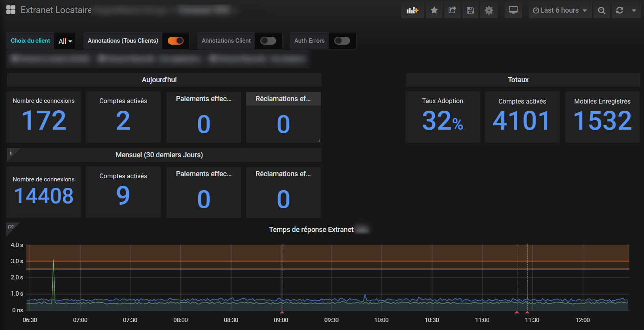Disable Annotations (Tous Clients) toggle
Image resolution: width=644 pixels, height=330 pixels.
176,41
